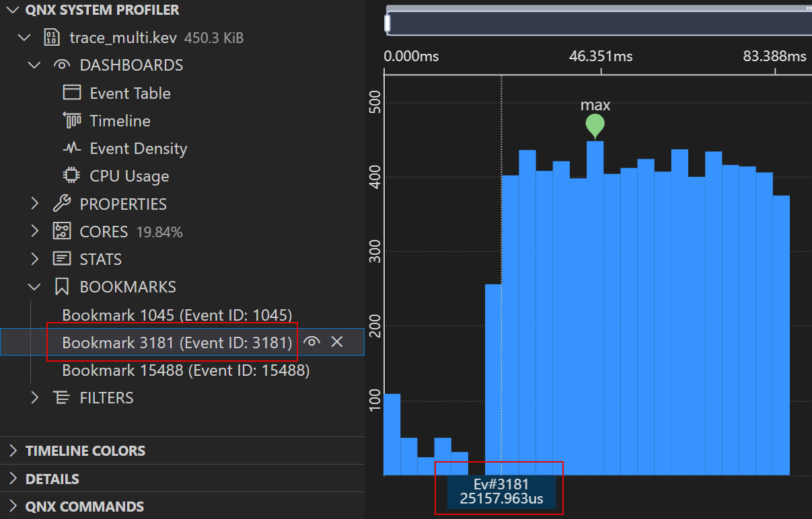The width and height of the screenshot is (812, 519).
Task: Click the Event Density waveform icon
Action: click(x=72, y=148)
